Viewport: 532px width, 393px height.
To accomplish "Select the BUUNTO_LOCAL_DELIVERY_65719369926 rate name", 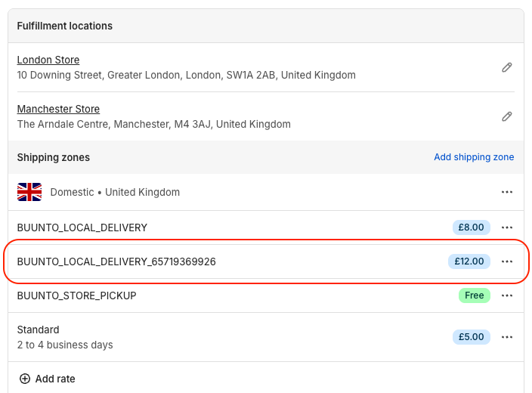I will coord(116,261).
